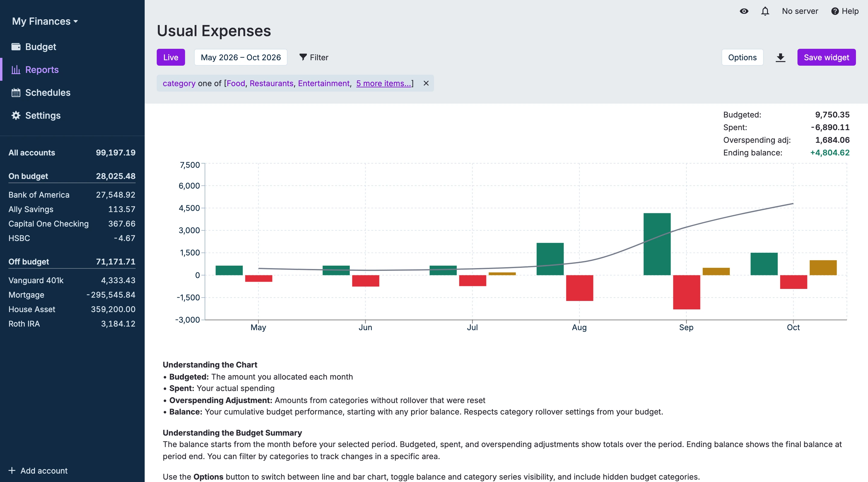Screen dimensions: 868x482
Task: Expand the 5 more items link in filter
Action: pyautogui.click(x=383, y=83)
